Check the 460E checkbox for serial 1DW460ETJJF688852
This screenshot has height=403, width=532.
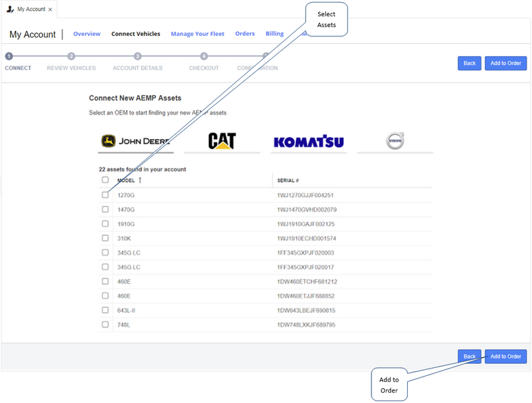(105, 296)
